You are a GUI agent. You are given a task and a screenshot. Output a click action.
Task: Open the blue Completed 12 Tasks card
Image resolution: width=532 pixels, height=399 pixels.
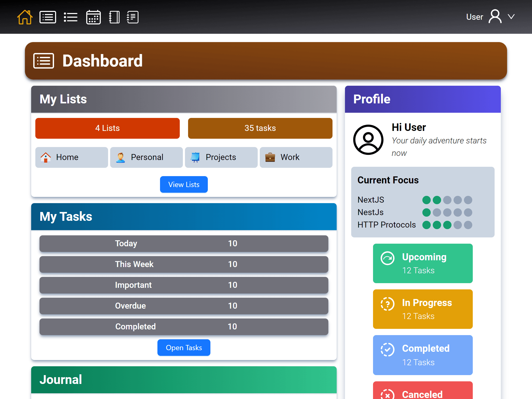423,355
